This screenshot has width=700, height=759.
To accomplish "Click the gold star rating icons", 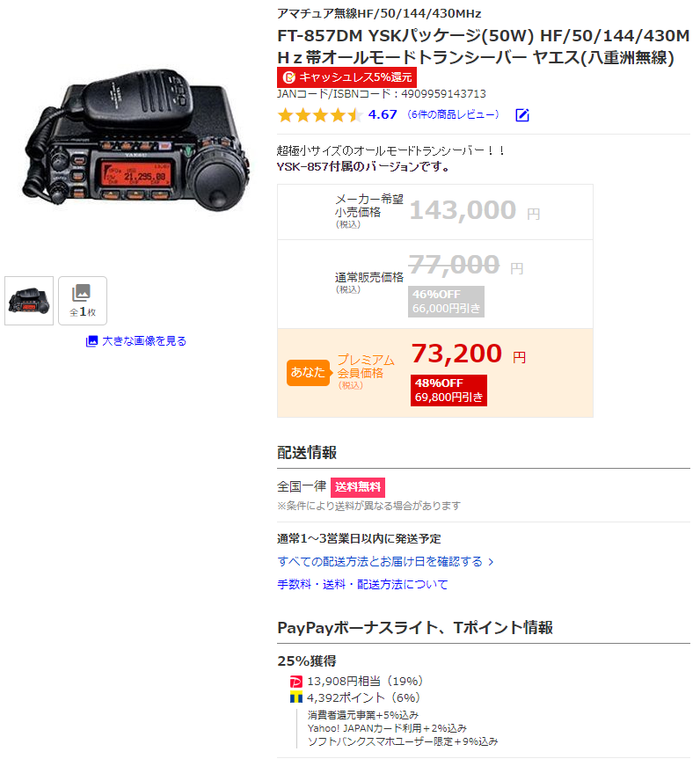I will (x=320, y=115).
